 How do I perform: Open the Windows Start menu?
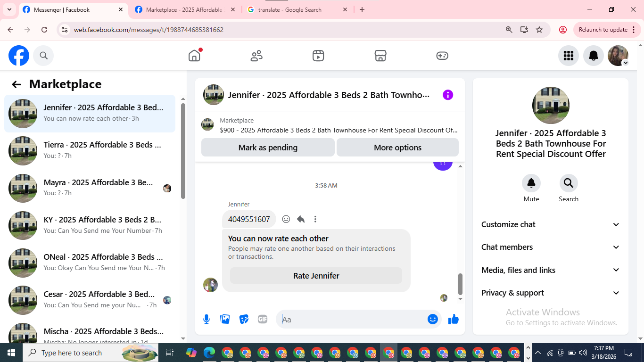(x=11, y=353)
